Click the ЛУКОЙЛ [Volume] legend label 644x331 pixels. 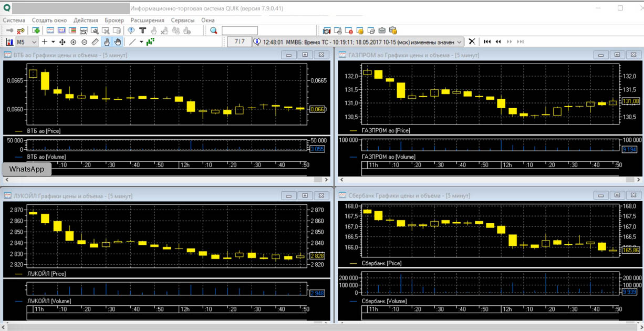[48, 301]
